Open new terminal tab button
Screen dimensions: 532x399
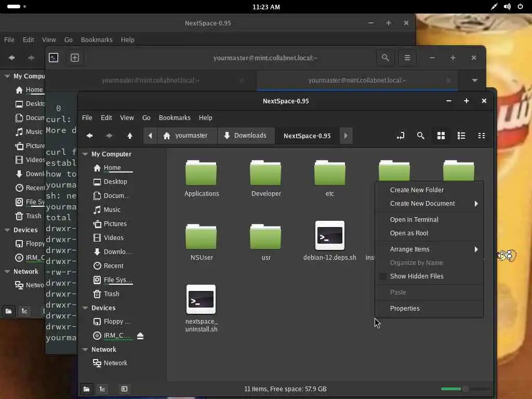click(74, 58)
